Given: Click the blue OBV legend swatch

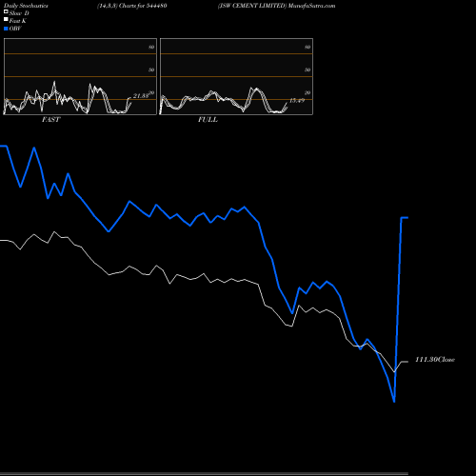Looking at the screenshot, I should click(6, 29).
